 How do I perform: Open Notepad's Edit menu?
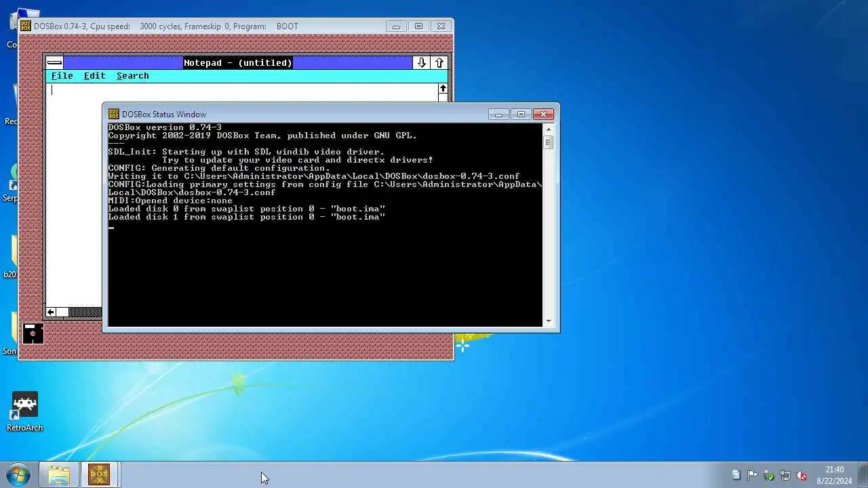pos(94,76)
